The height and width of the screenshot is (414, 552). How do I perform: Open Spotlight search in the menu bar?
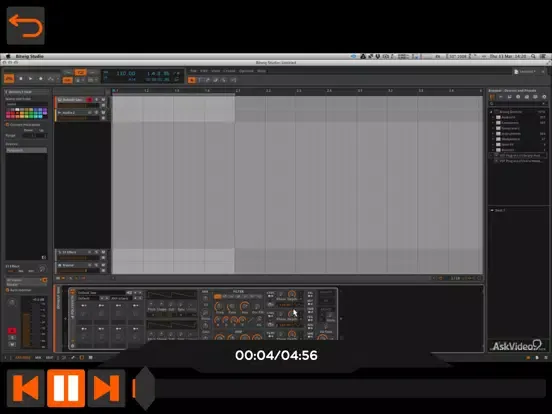coord(533,56)
